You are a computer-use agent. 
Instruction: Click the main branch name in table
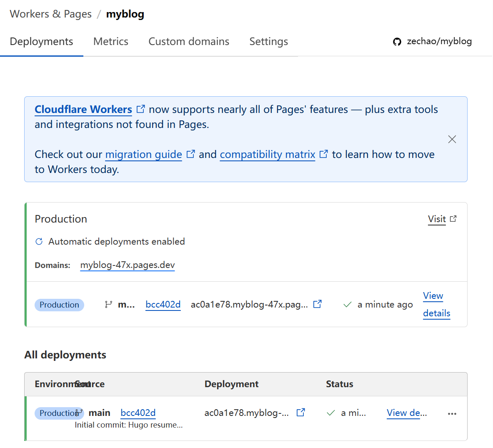[x=99, y=413]
